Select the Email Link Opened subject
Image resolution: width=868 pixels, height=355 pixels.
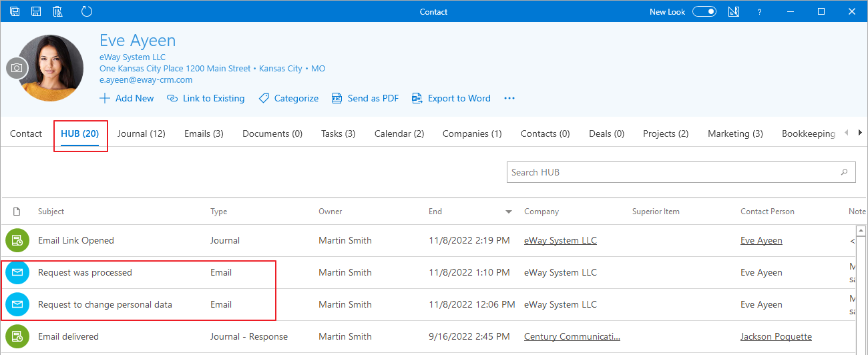coord(76,240)
